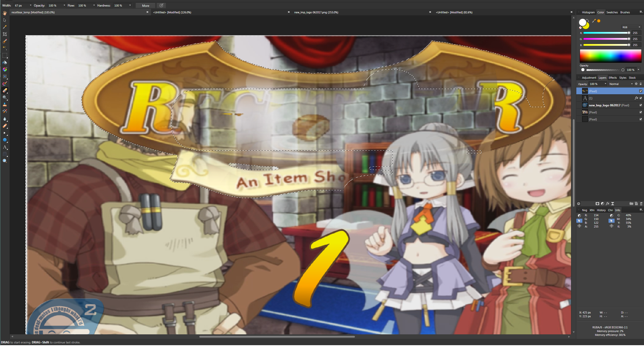
Task: Click the Live Filters hourglass icon
Action: pyautogui.click(x=613, y=204)
